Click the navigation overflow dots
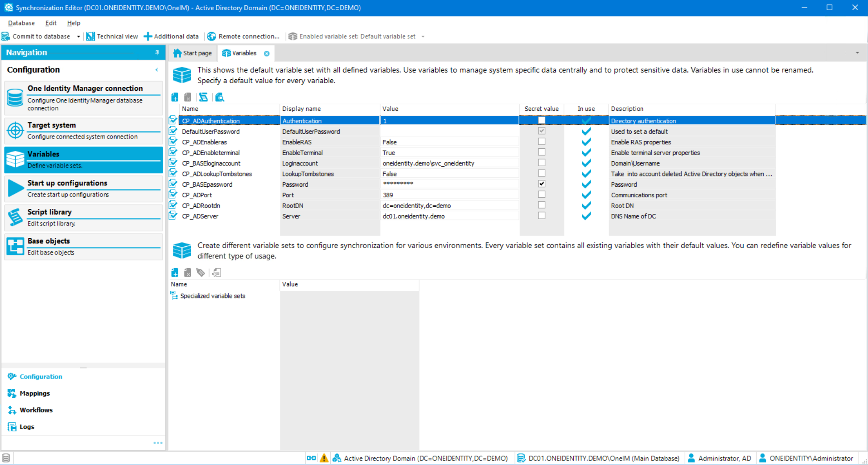Image resolution: width=868 pixels, height=465 pixels. [158, 443]
